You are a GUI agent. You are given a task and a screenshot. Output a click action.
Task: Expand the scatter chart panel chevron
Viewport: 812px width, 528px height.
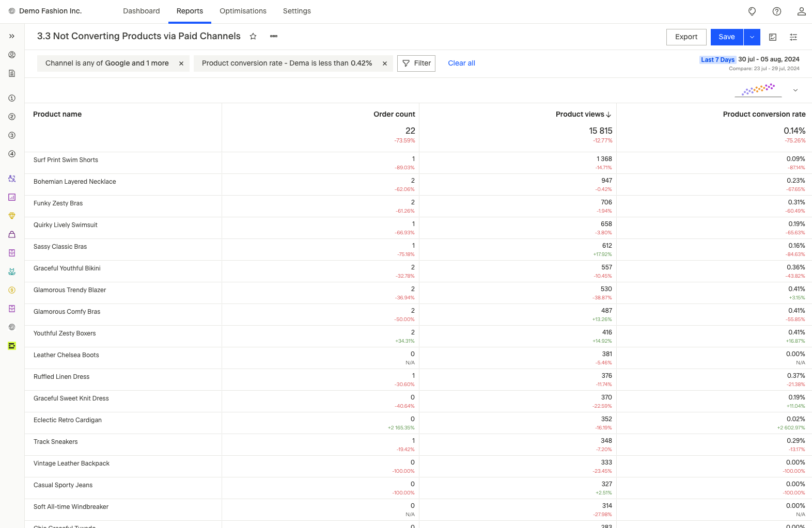(x=795, y=90)
